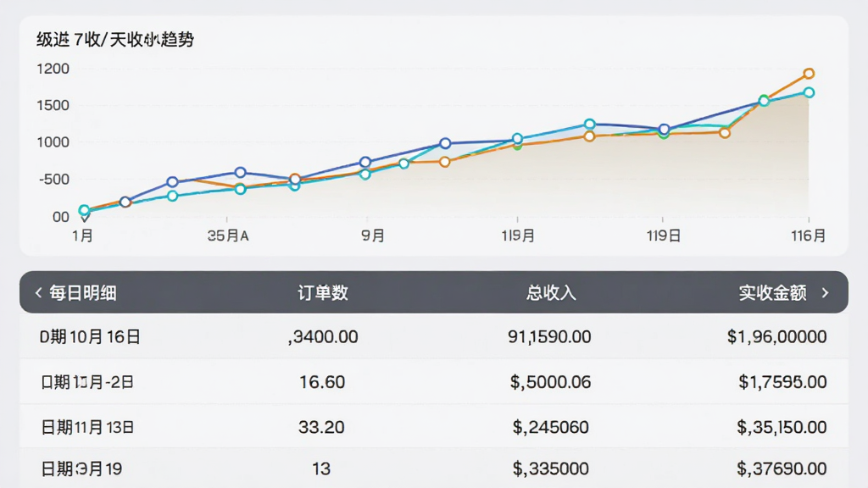Click the $1,7595.00 amount cell
868x488 pixels.
tap(782, 382)
